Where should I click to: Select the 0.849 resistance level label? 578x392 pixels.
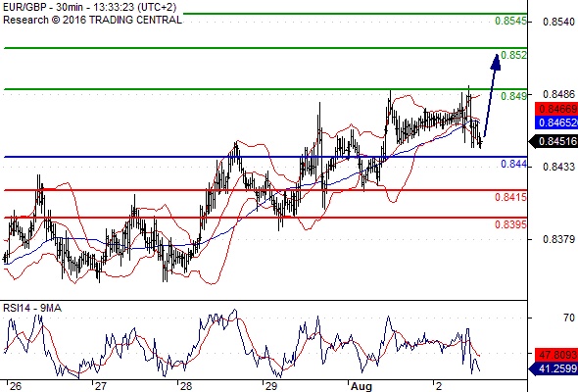513,96
